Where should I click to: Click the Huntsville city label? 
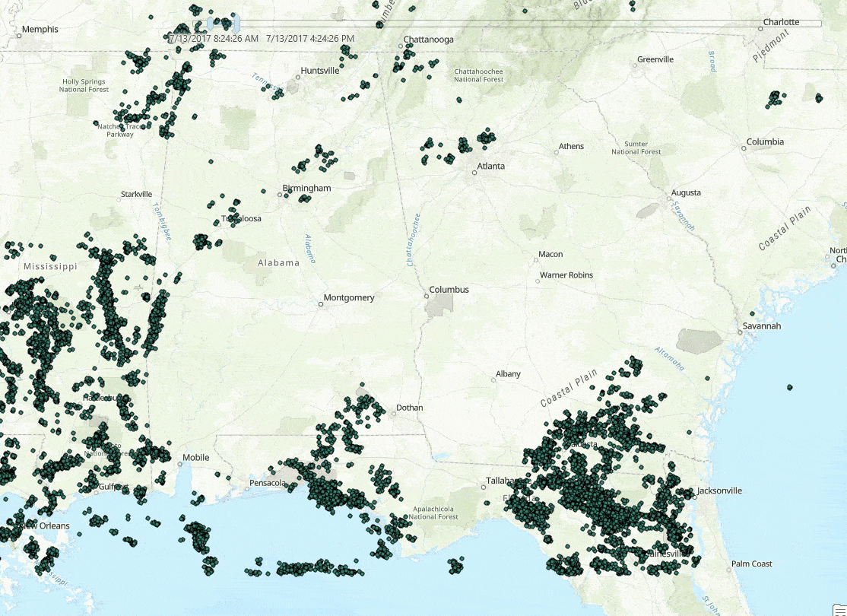tap(320, 70)
